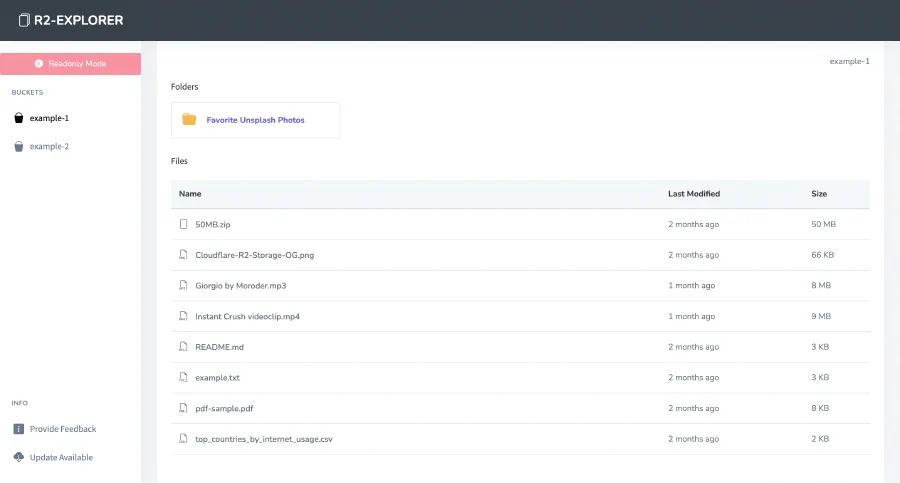The width and height of the screenshot is (900, 483).
Task: Sort files by Size column header
Action: [819, 194]
